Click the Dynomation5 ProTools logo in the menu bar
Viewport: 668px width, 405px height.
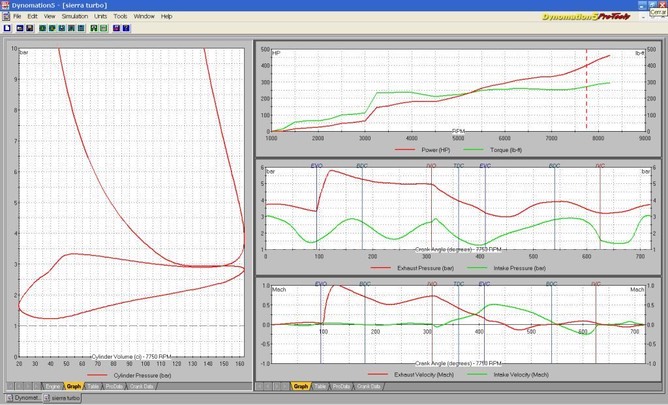(x=586, y=17)
